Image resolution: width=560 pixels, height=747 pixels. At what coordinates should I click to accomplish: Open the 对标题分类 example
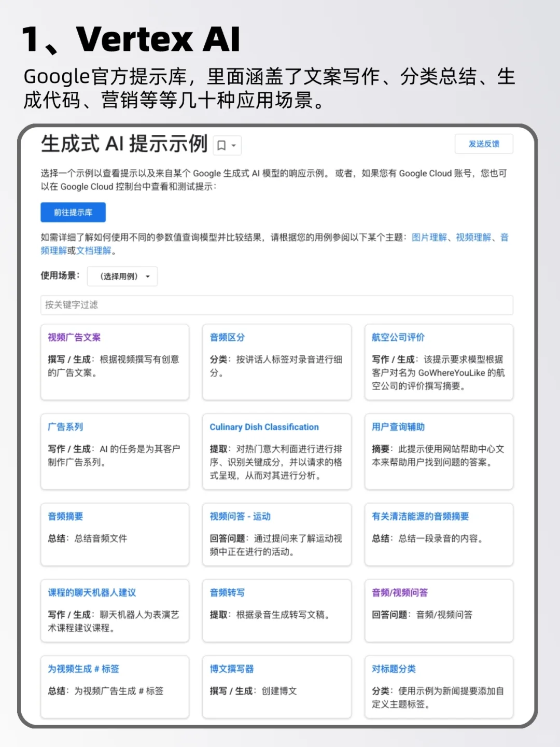pyautogui.click(x=439, y=687)
